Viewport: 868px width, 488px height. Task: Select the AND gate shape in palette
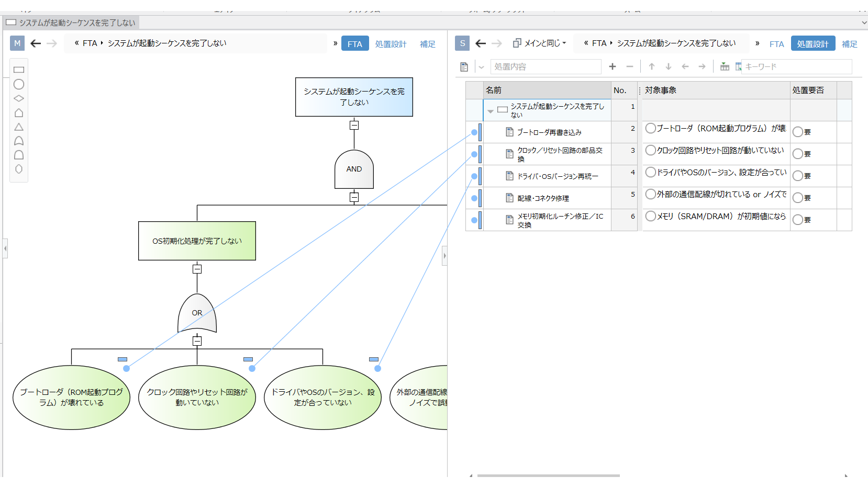19,155
